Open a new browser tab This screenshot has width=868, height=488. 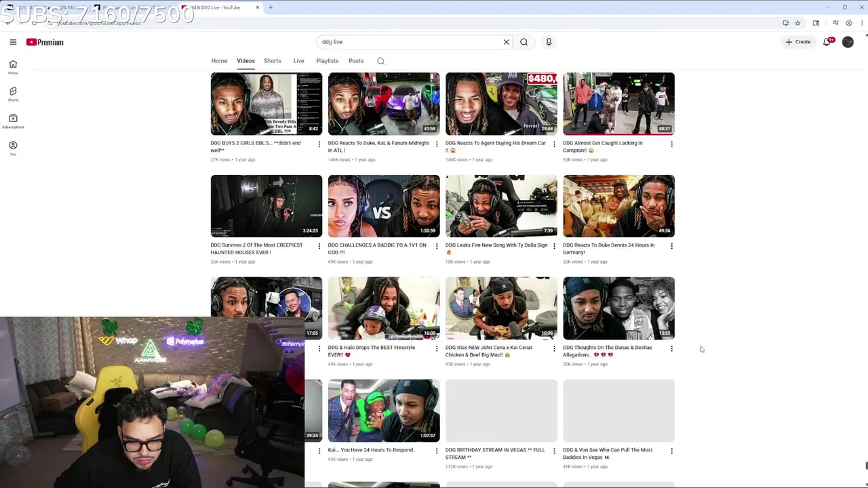click(x=271, y=7)
